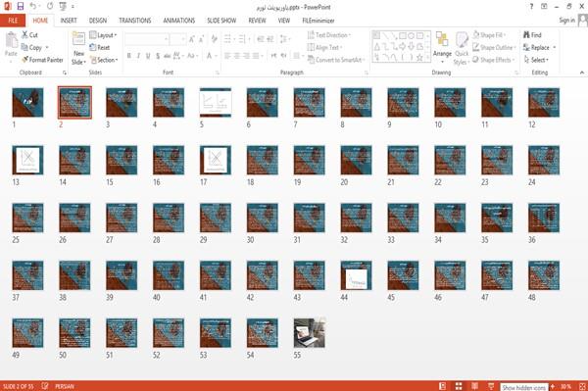588x391 pixels.
Task: Click Replace in Editing group
Action: (x=540, y=47)
